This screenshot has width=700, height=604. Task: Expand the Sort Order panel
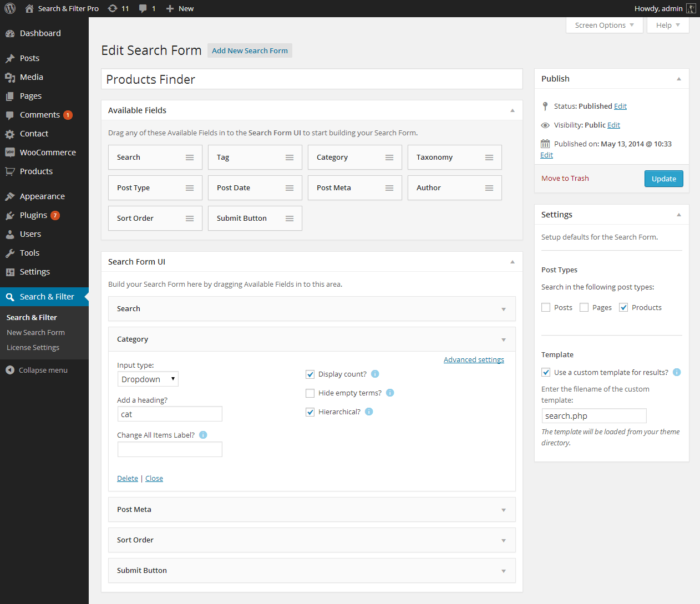point(503,540)
